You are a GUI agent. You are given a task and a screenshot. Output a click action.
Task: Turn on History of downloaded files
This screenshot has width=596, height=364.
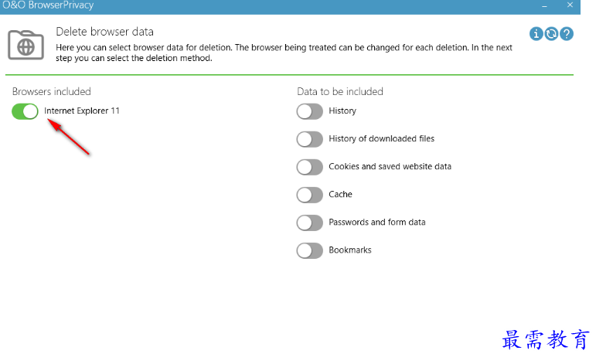pyautogui.click(x=310, y=139)
